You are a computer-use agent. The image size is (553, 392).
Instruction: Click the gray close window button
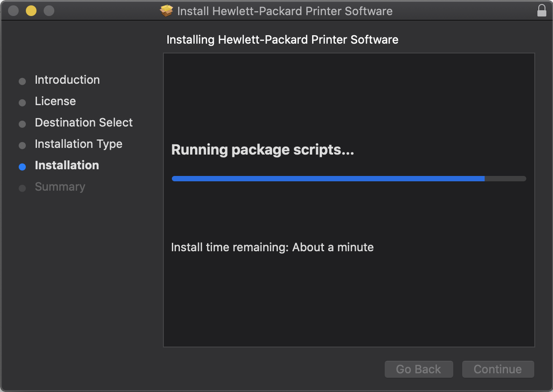click(13, 11)
